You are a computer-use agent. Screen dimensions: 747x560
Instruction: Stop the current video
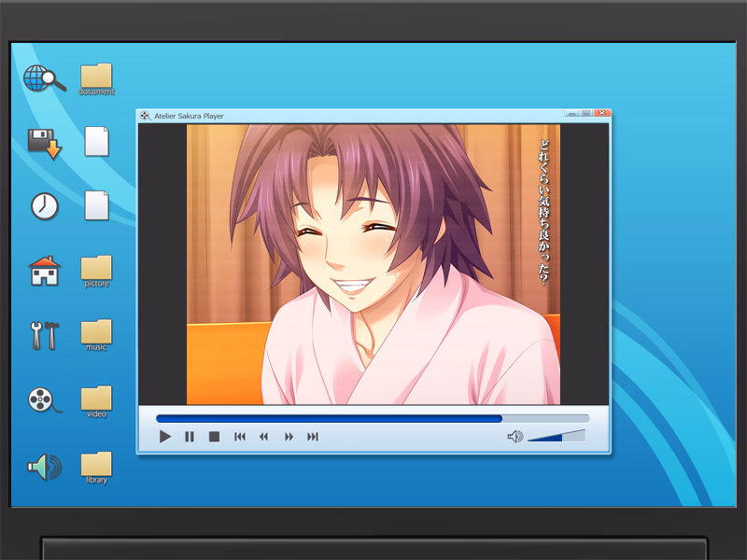(x=213, y=436)
